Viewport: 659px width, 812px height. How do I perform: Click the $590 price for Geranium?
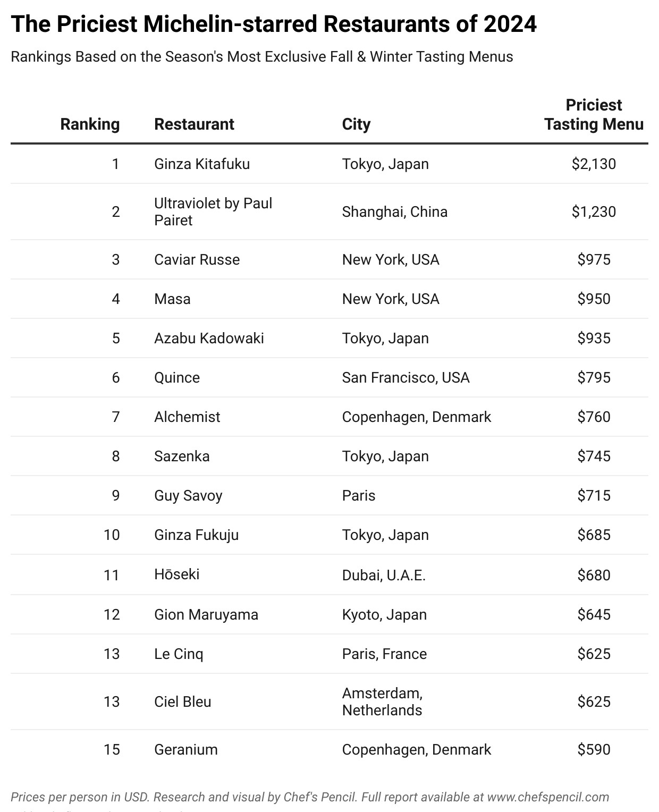tap(594, 749)
